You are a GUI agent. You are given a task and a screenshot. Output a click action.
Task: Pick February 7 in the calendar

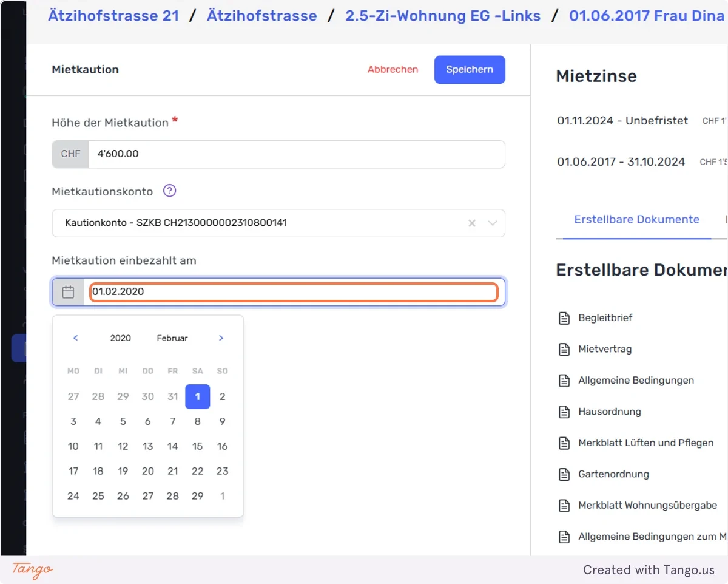click(x=172, y=421)
